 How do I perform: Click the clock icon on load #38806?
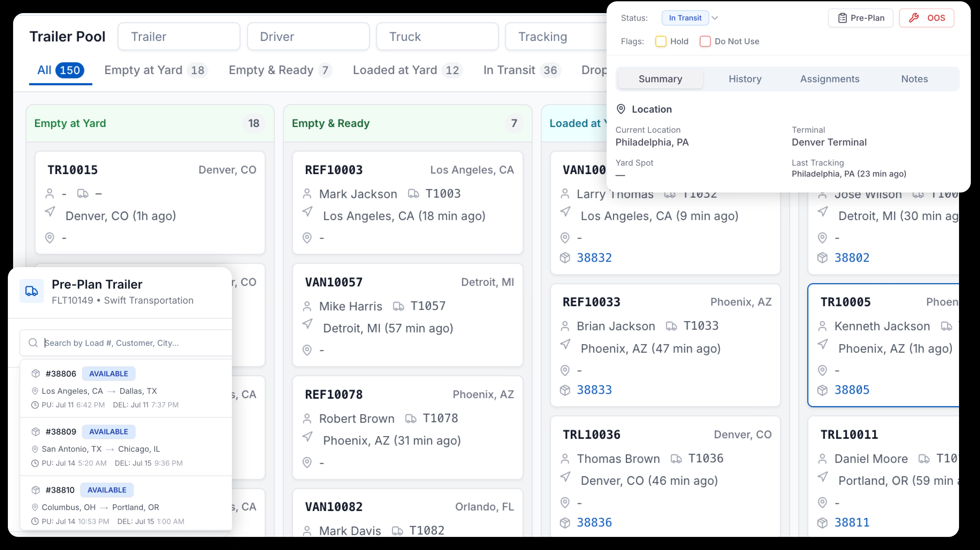[35, 405]
